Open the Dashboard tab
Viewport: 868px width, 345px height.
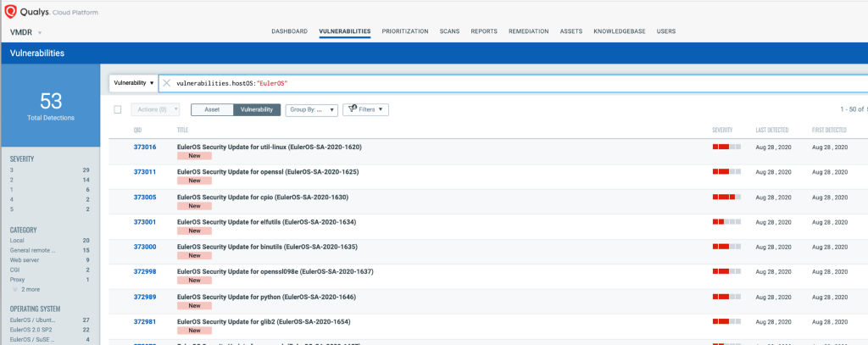pyautogui.click(x=289, y=31)
